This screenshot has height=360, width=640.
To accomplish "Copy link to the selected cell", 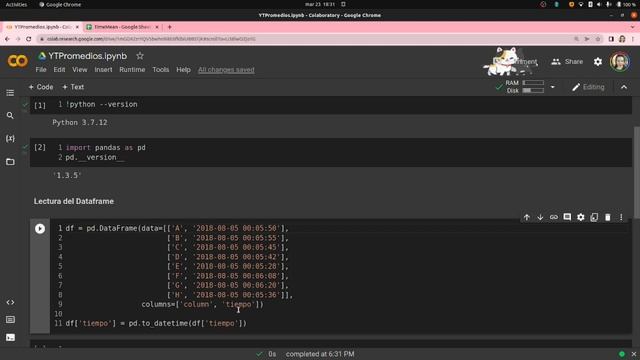I will 553,218.
